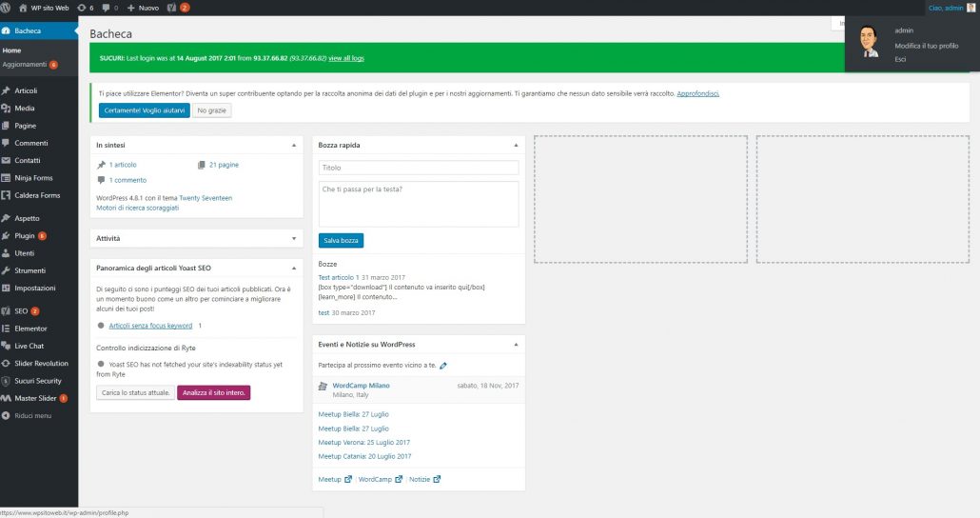Click into the Titolo input field
This screenshot has height=518, width=980.
pyautogui.click(x=418, y=168)
